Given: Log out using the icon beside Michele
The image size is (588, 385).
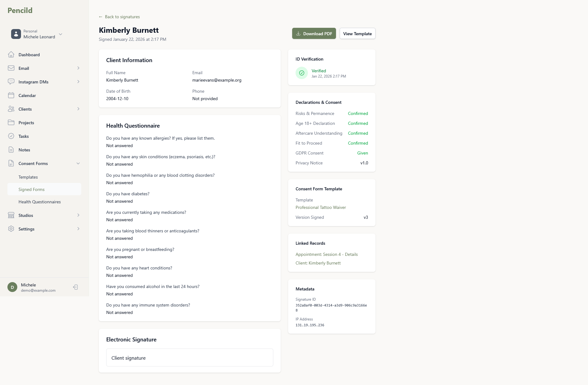Looking at the screenshot, I should point(75,287).
